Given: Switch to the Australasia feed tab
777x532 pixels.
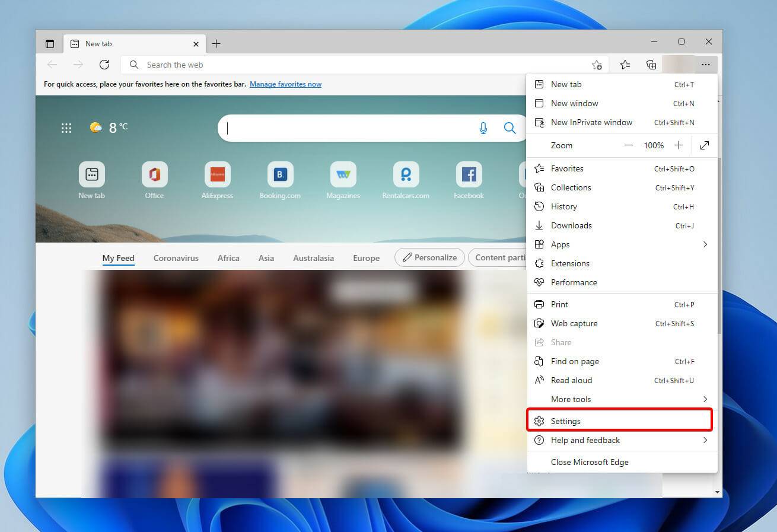Looking at the screenshot, I should [313, 258].
